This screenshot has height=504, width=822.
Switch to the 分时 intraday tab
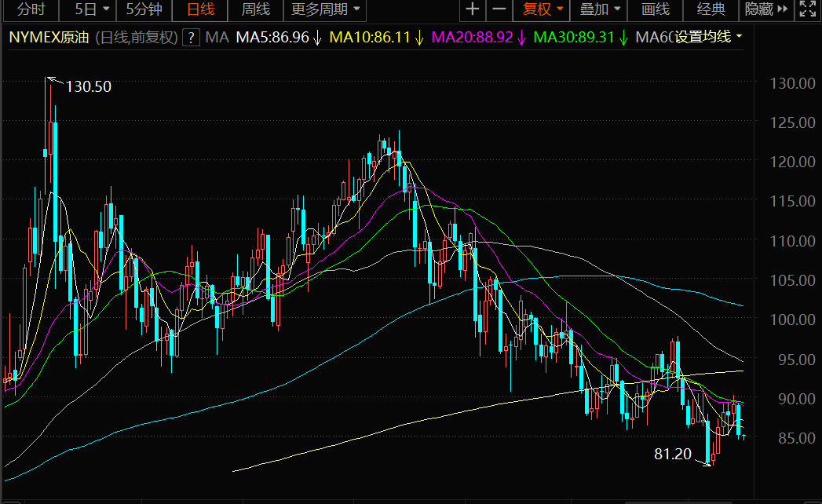(x=31, y=9)
